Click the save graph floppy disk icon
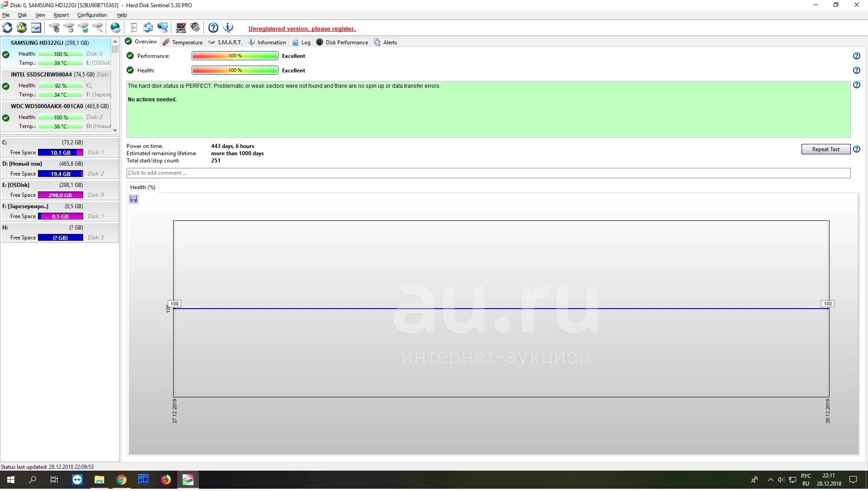This screenshot has width=868, height=491. coord(134,200)
